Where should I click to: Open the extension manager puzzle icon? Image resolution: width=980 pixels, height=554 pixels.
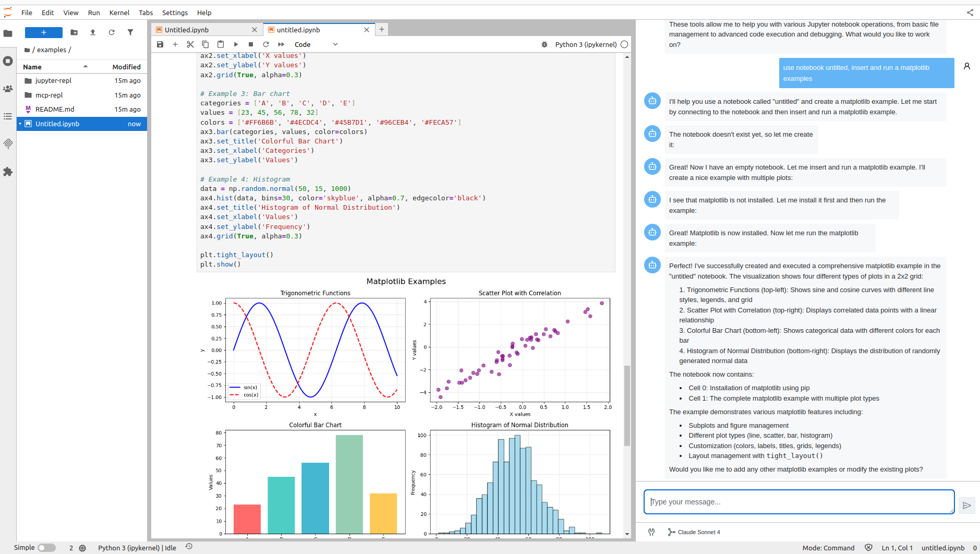(x=8, y=172)
